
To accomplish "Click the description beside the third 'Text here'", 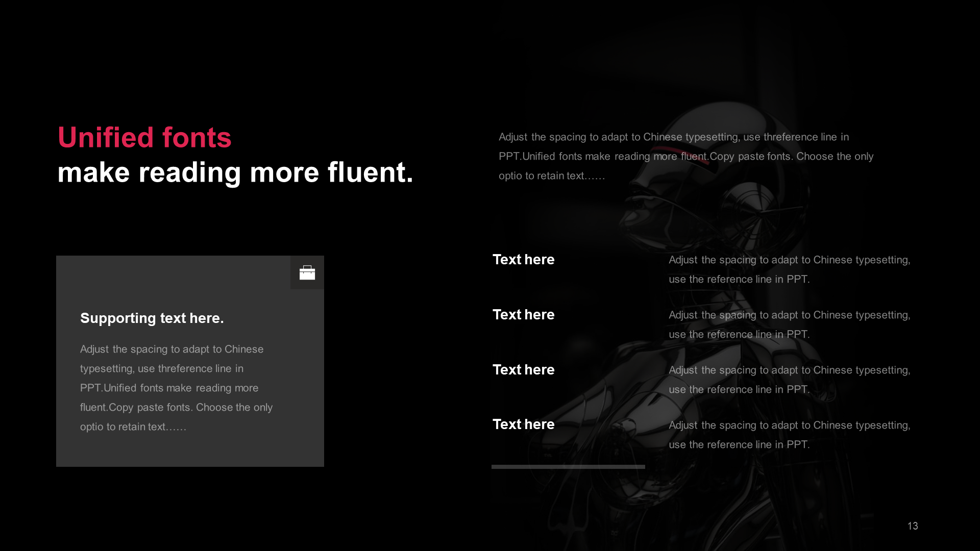I will (790, 380).
